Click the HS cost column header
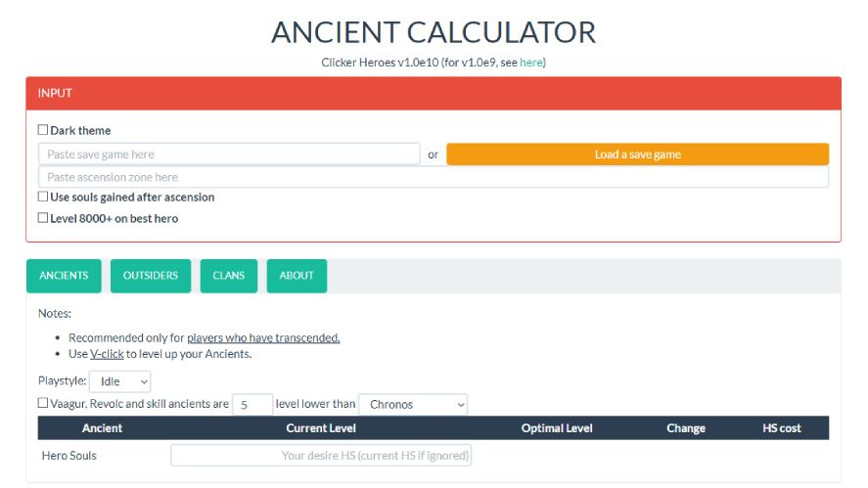The image size is (868, 488). (782, 428)
